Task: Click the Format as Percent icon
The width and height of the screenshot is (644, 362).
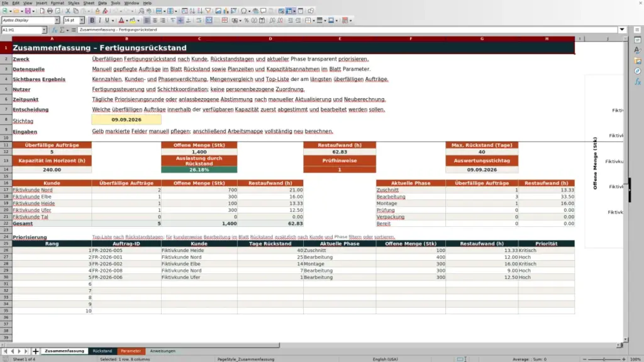Action: pyautogui.click(x=247, y=20)
